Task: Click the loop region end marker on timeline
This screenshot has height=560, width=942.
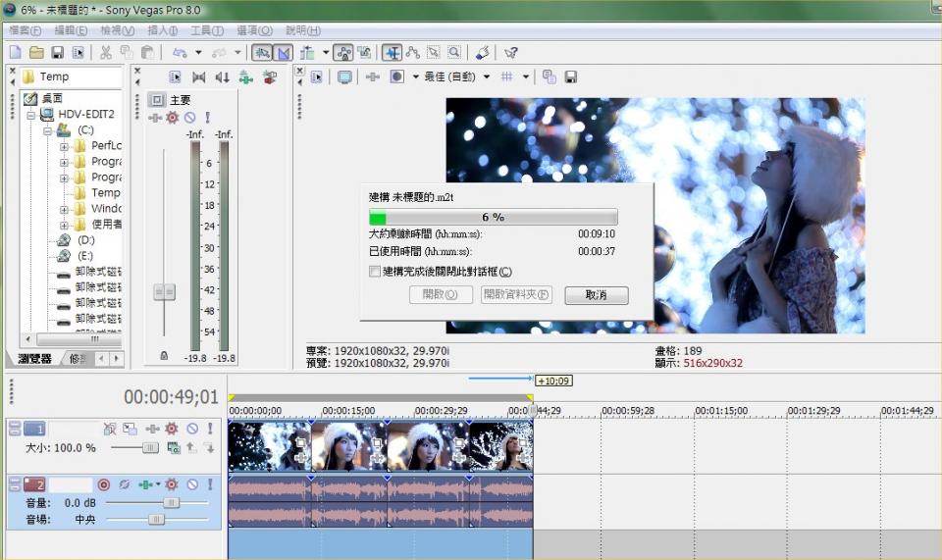Action: tap(529, 397)
